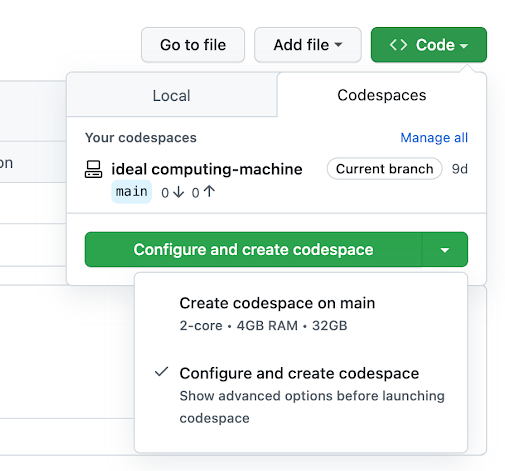This screenshot has width=505, height=471.
Task: Open the Go to file button
Action: (193, 45)
